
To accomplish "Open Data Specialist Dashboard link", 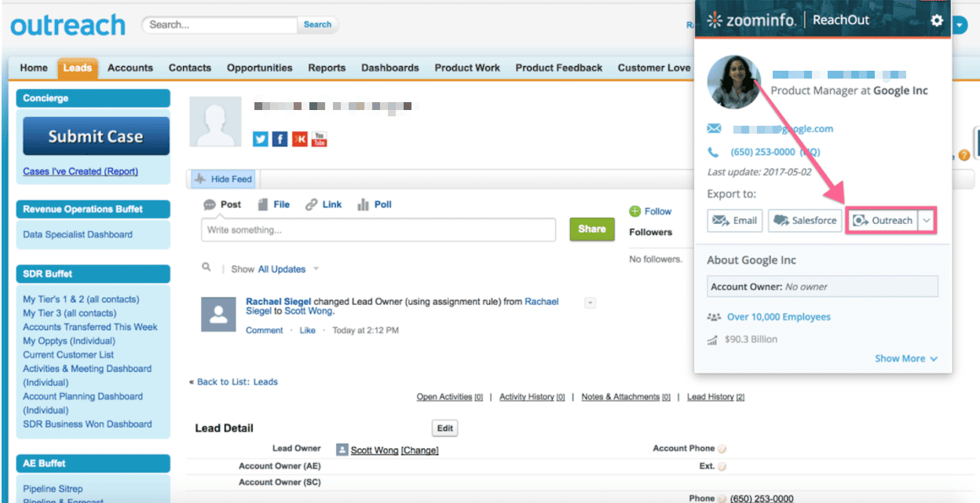I will tap(78, 234).
